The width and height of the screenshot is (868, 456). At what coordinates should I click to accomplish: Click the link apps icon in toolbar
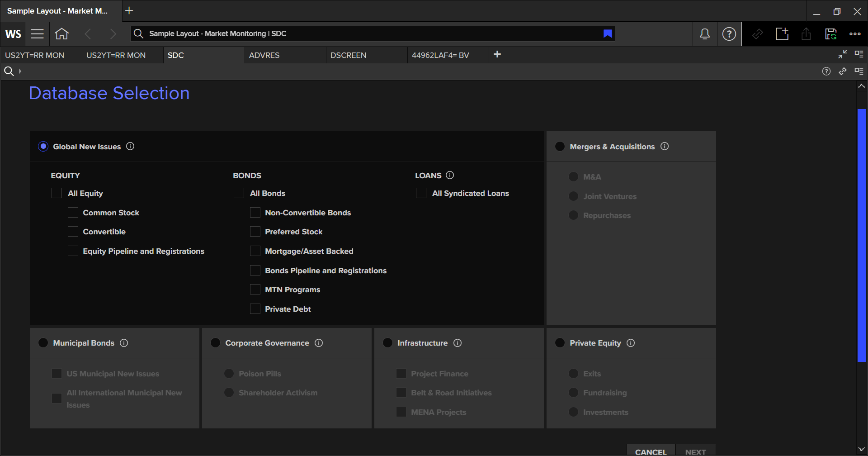[x=758, y=34]
